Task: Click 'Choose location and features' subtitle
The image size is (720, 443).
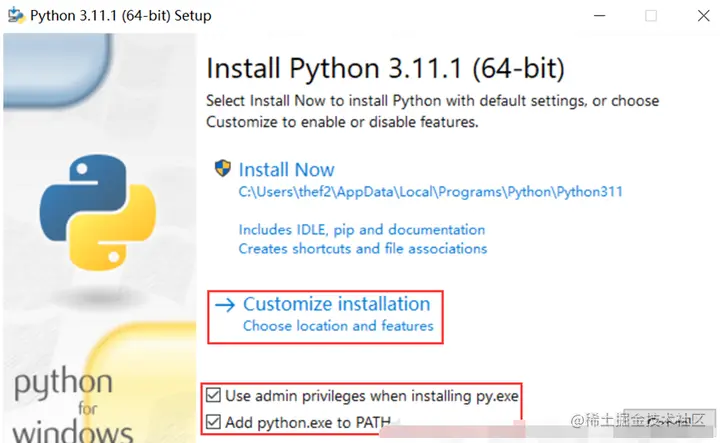Action: [338, 326]
